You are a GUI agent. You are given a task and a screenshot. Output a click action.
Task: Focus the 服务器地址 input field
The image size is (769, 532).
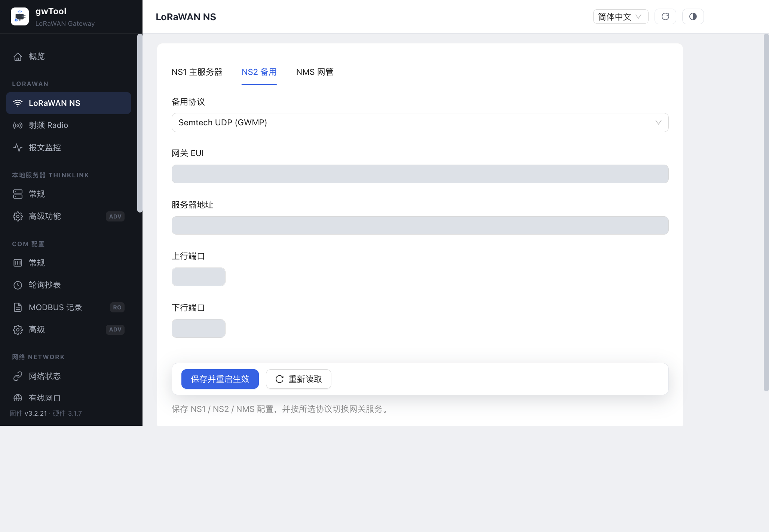[x=420, y=226]
